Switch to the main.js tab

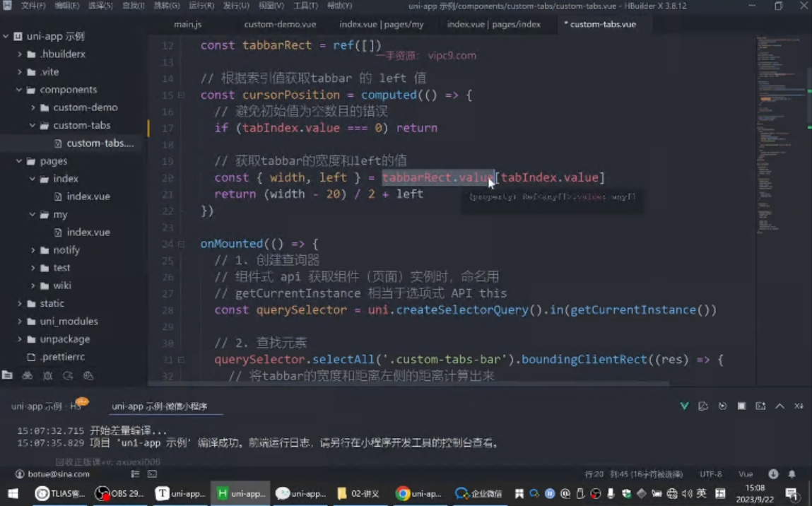[187, 24]
